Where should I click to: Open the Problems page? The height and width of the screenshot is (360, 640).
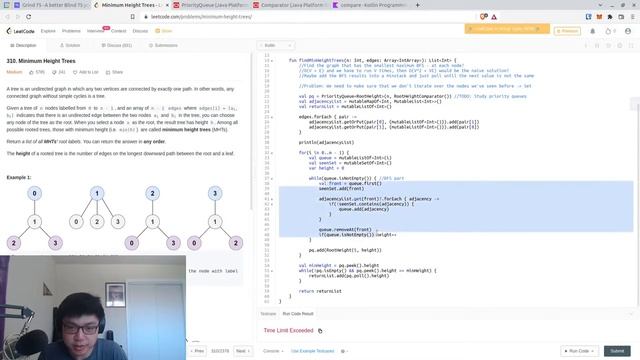(x=71, y=31)
